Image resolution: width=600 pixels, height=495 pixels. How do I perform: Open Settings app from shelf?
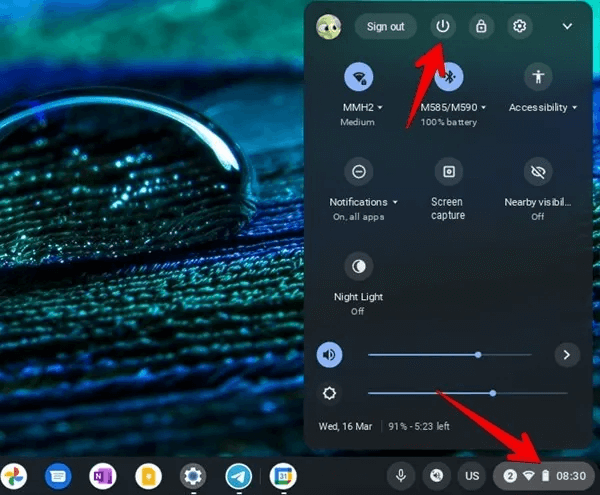pos(193,476)
